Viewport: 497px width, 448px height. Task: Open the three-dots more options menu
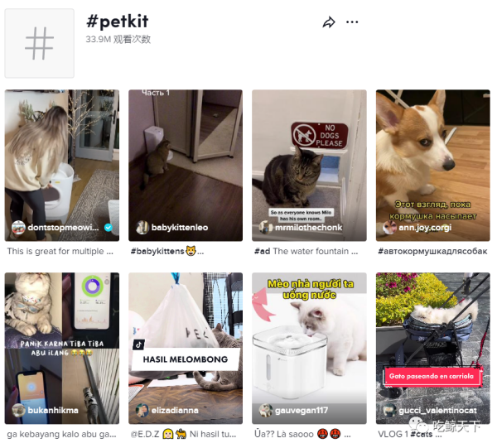[x=352, y=22]
